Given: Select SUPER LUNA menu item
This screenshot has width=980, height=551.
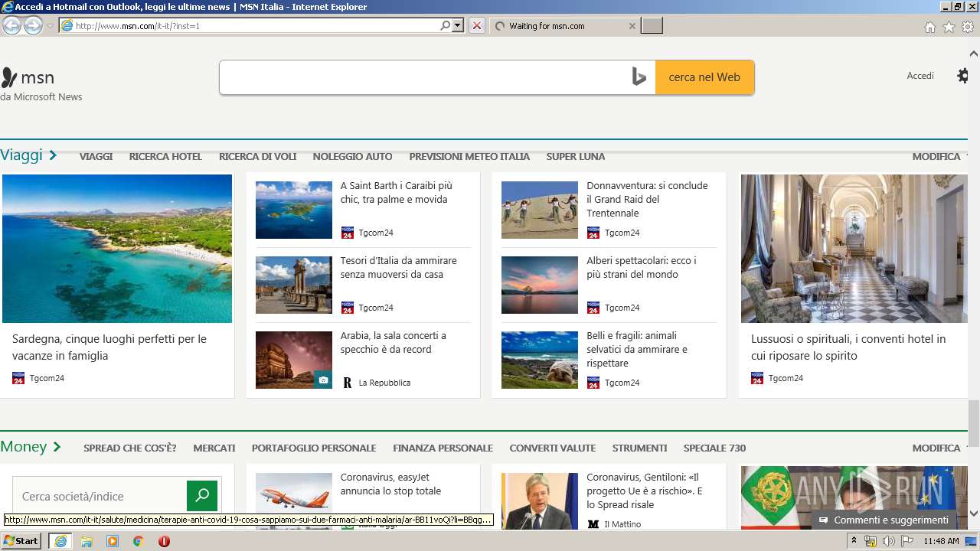Looking at the screenshot, I should pos(576,156).
